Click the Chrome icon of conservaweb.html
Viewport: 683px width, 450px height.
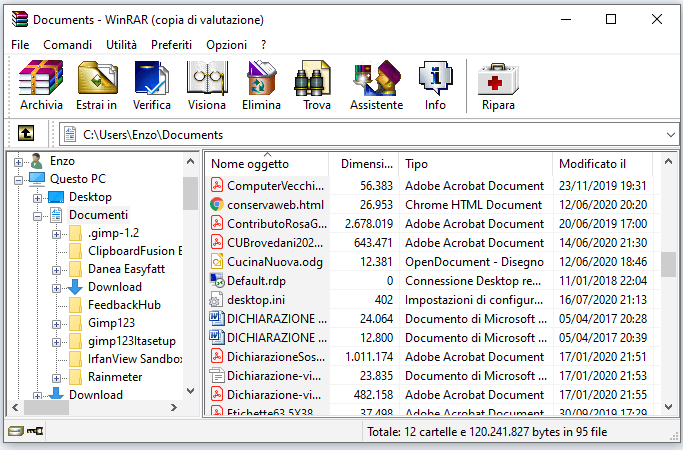tap(216, 204)
